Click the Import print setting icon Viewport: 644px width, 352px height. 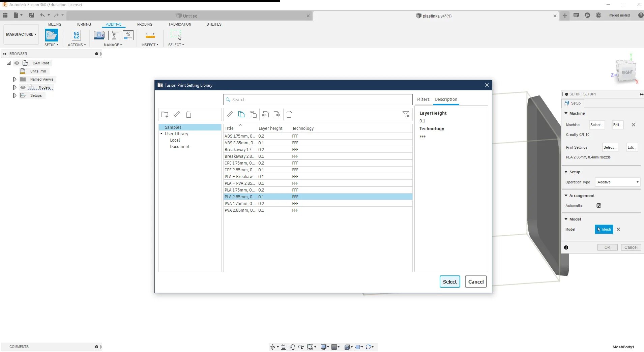(265, 115)
